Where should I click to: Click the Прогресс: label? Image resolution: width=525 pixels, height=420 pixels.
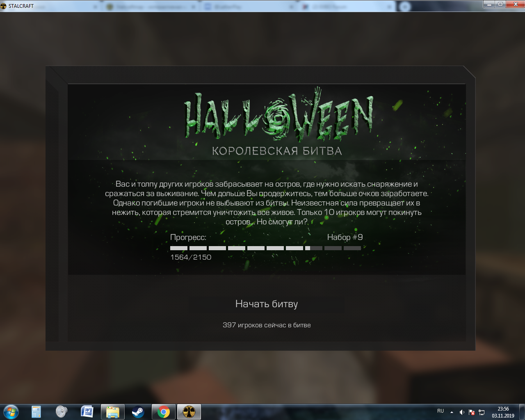click(188, 237)
